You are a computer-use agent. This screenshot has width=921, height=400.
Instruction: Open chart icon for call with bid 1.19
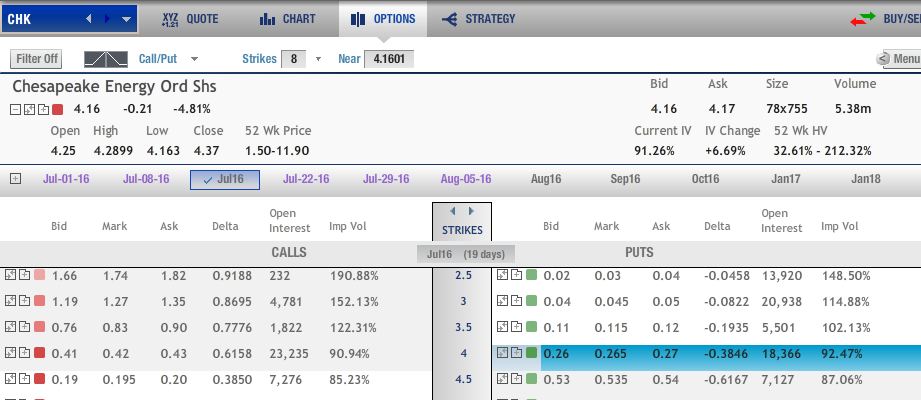(10, 301)
